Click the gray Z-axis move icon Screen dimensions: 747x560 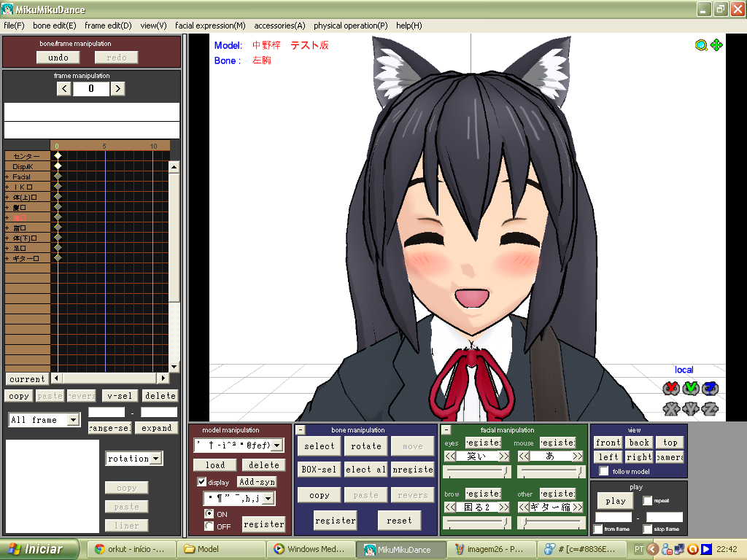tap(710, 408)
